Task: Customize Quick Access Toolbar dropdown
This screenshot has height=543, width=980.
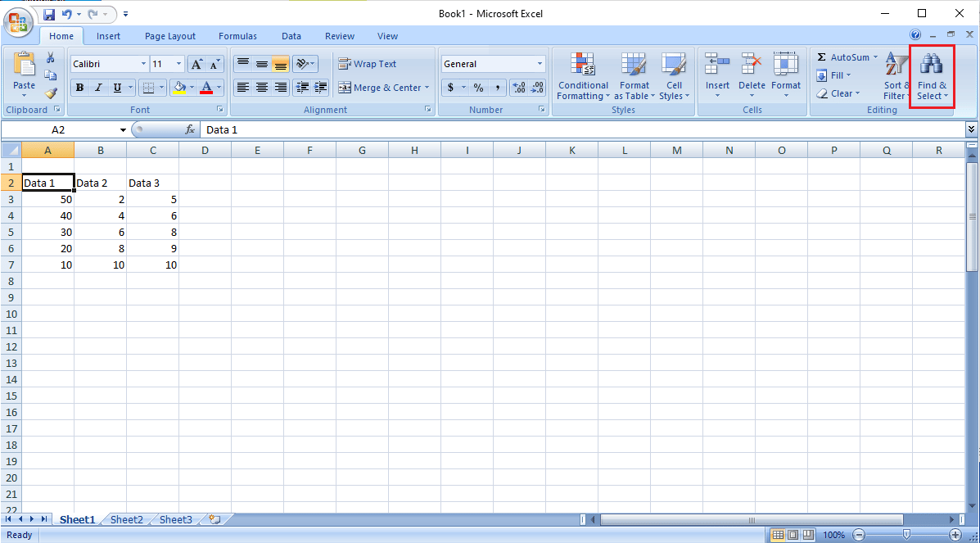Action: [x=125, y=13]
